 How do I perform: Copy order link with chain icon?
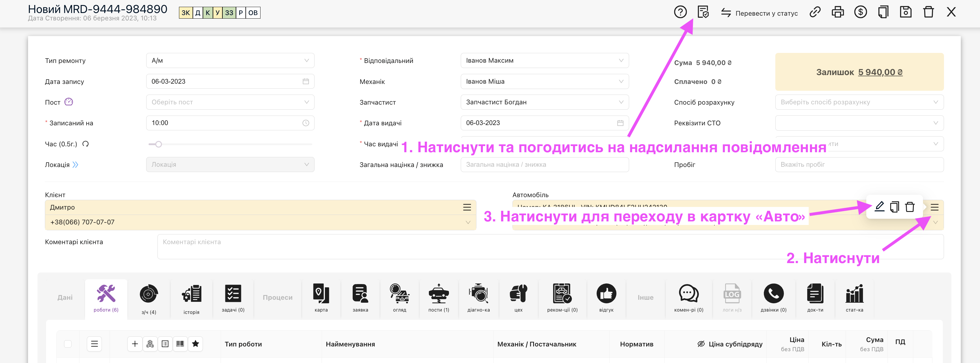[x=815, y=12]
